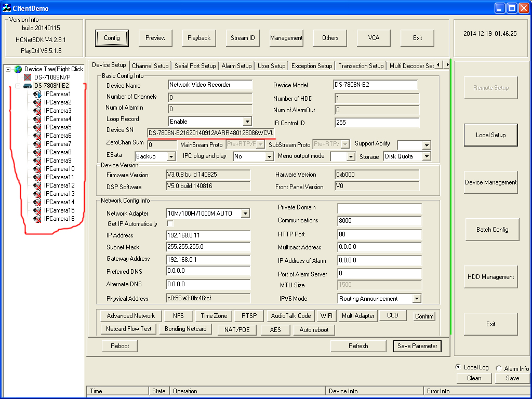
Task: Open the Support Ability dropdown
Action: click(427, 145)
